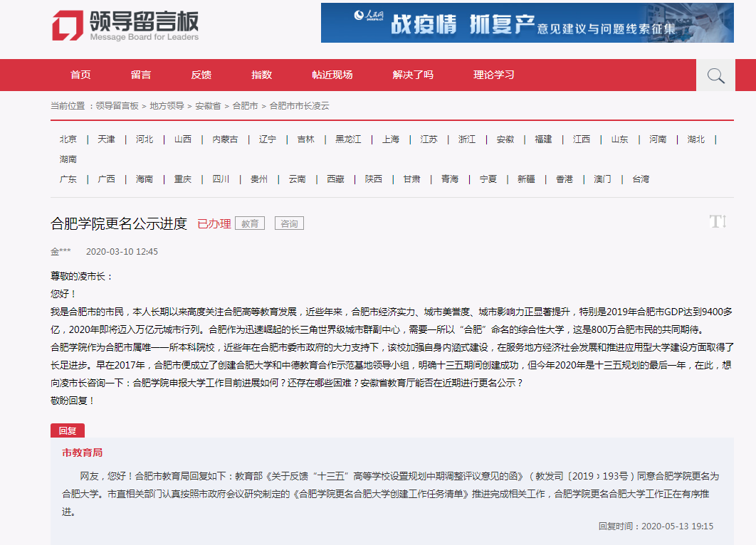This screenshot has width=756, height=545.
Task: Select 江苏 in province list
Action: tap(429, 139)
